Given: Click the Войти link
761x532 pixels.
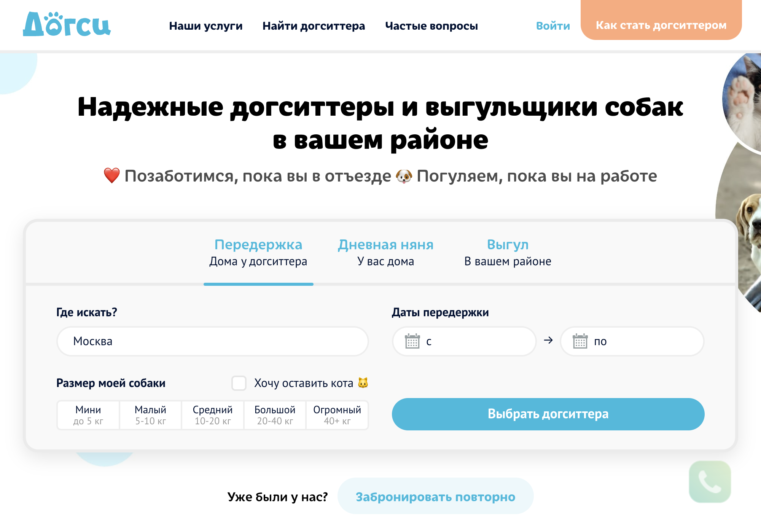Looking at the screenshot, I should (553, 26).
